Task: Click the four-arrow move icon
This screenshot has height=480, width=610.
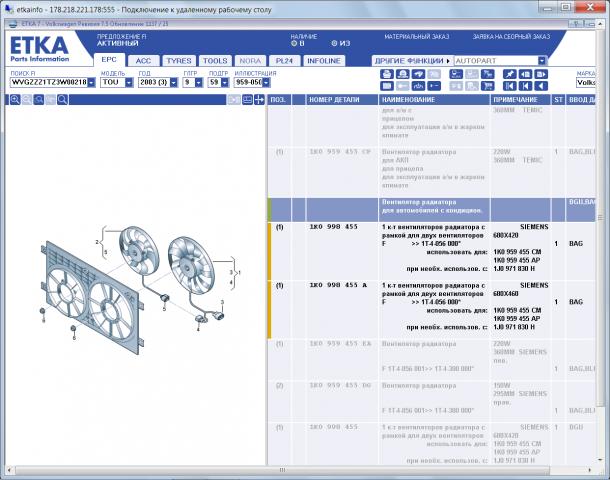Action: [259, 100]
